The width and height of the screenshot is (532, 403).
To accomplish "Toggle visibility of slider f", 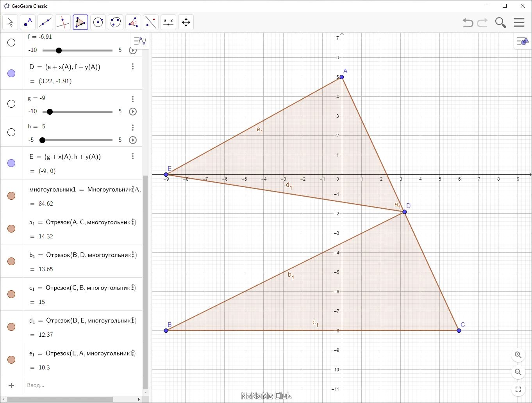I will pos(11,43).
